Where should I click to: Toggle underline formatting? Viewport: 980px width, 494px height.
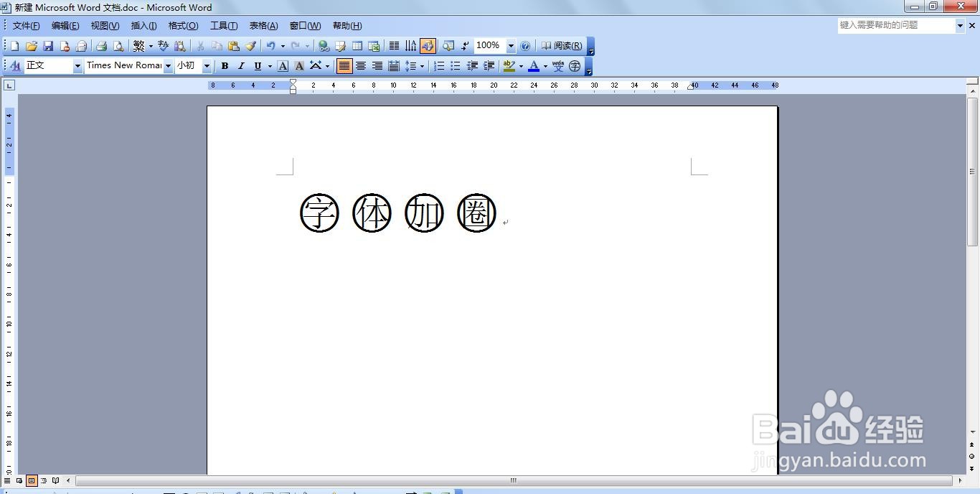(x=258, y=66)
